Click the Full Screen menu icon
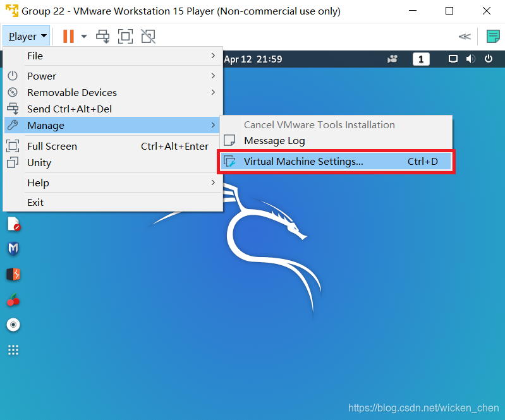The width and height of the screenshot is (505, 420). pos(13,146)
